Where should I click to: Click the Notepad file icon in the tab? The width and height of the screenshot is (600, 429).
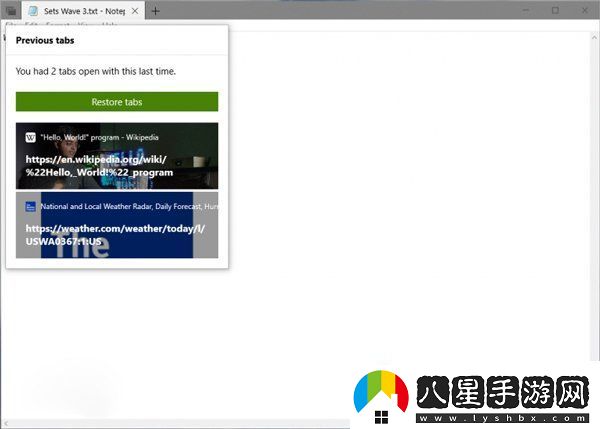pyautogui.click(x=33, y=10)
